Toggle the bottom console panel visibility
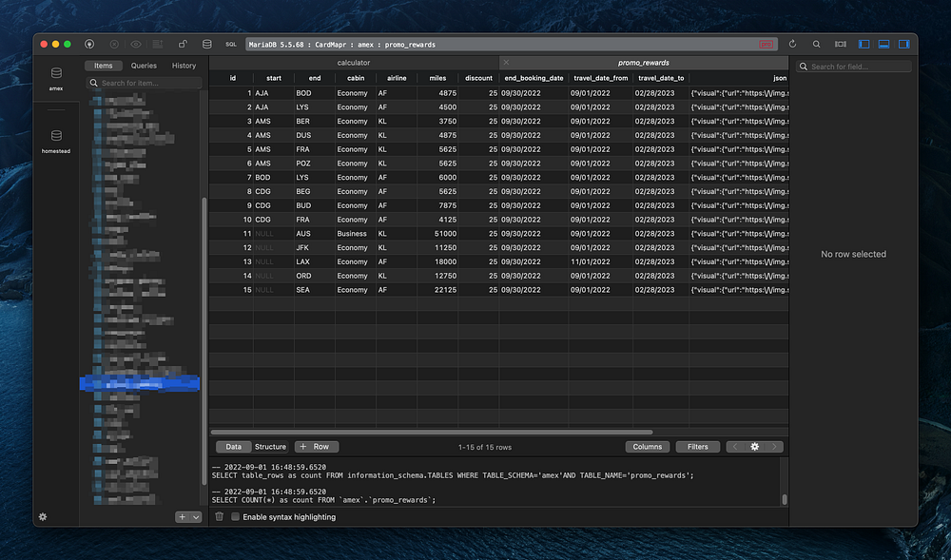 tap(883, 44)
